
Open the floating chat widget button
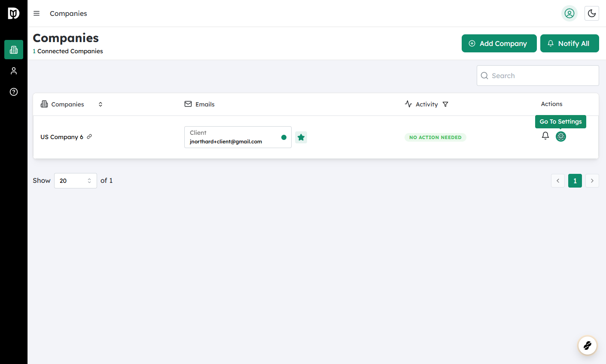[x=587, y=345]
